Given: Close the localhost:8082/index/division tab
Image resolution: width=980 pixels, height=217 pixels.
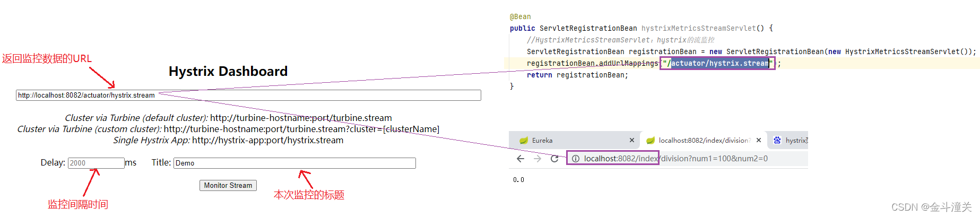Looking at the screenshot, I should pyautogui.click(x=759, y=141).
